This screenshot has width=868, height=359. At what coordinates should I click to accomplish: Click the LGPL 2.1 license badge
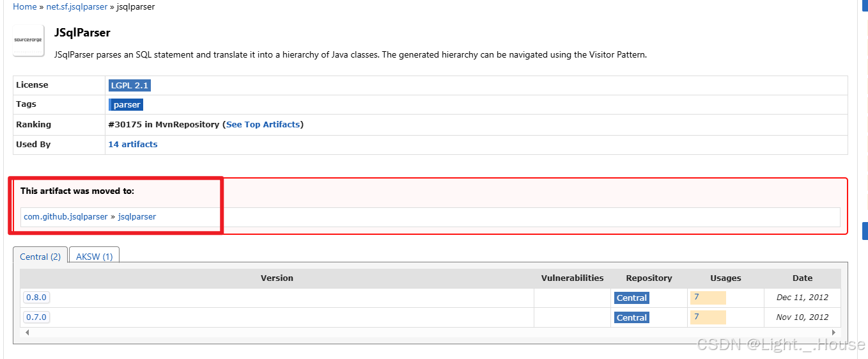[x=129, y=85]
